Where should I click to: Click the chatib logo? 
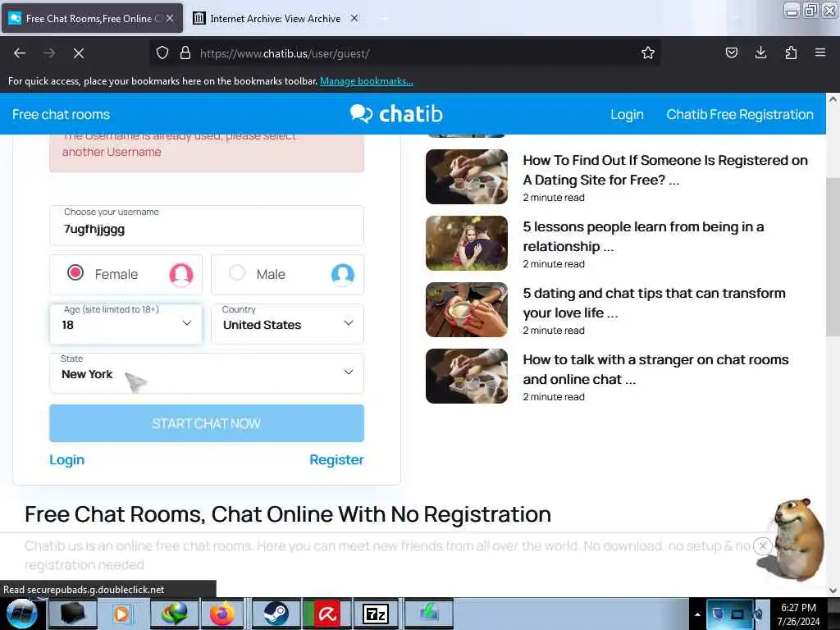(396, 113)
